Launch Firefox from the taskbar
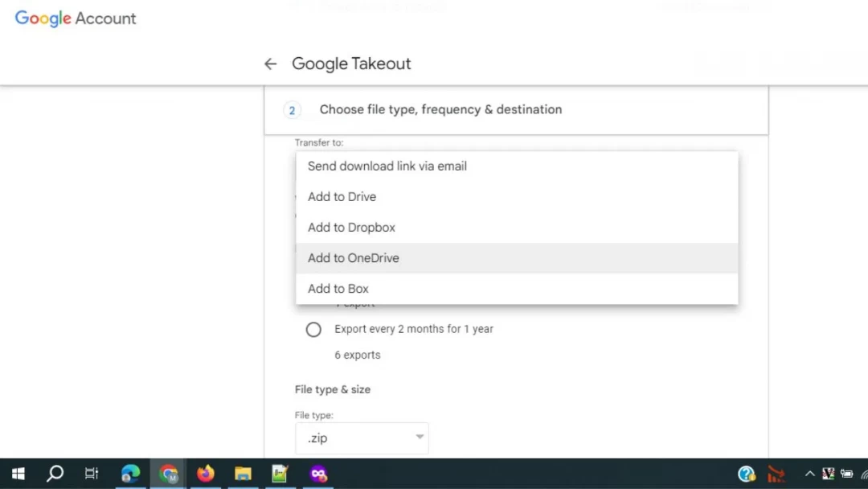868x489 pixels. click(205, 474)
